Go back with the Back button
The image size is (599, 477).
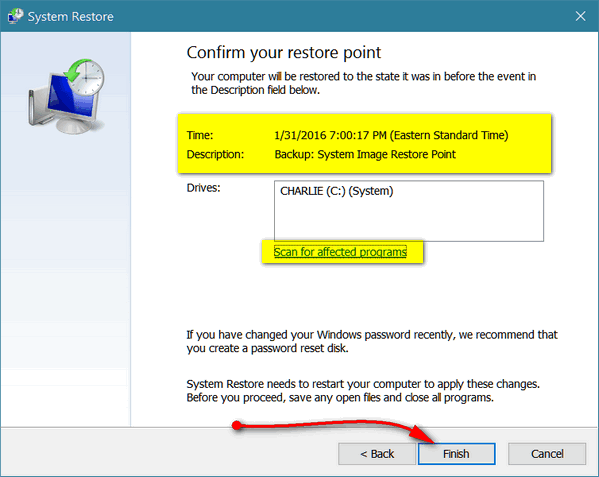(377, 454)
